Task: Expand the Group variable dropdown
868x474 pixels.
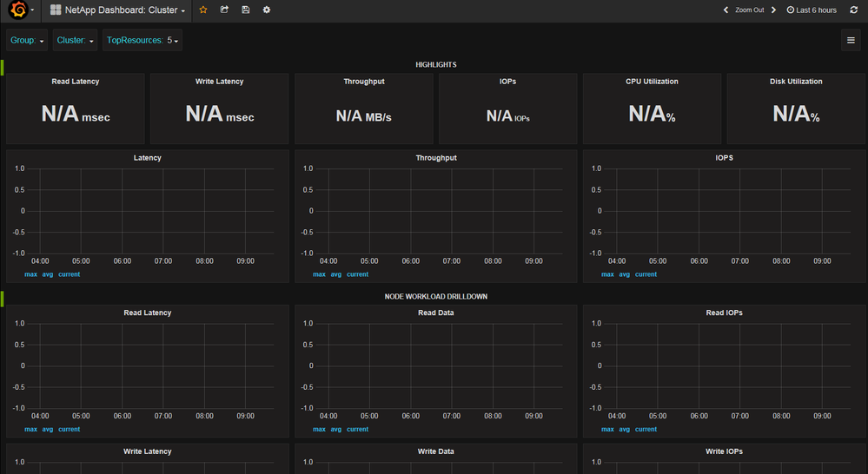Action: point(28,40)
